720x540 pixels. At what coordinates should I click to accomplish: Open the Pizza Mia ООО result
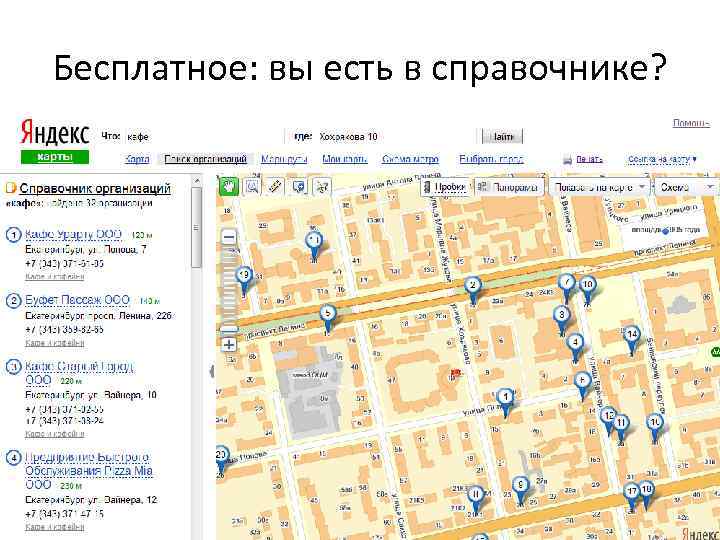click(89, 471)
